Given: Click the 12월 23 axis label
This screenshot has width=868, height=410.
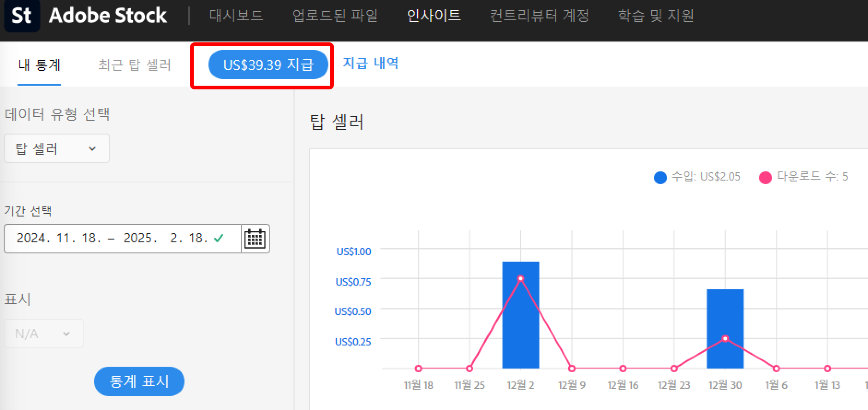Looking at the screenshot, I should [x=674, y=385].
